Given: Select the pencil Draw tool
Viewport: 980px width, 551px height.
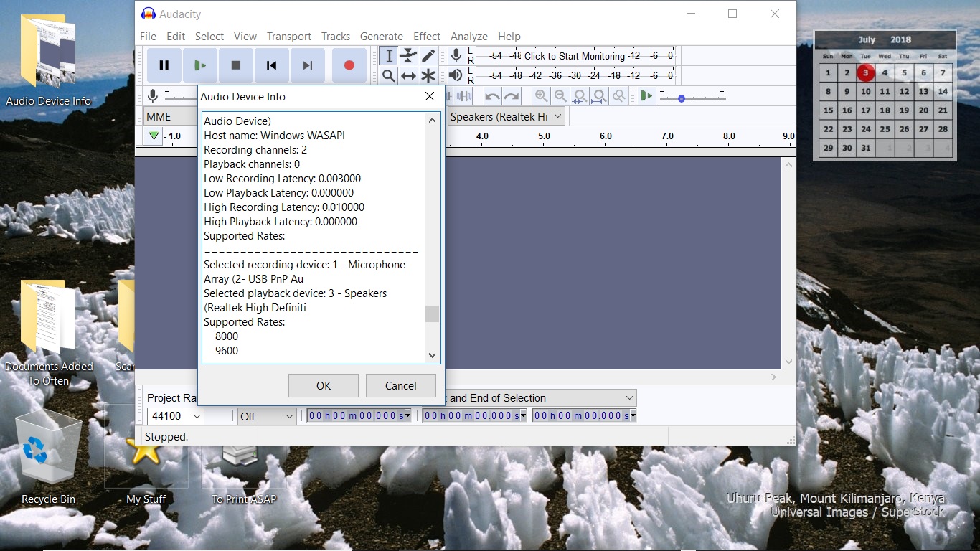Looking at the screenshot, I should [x=428, y=56].
